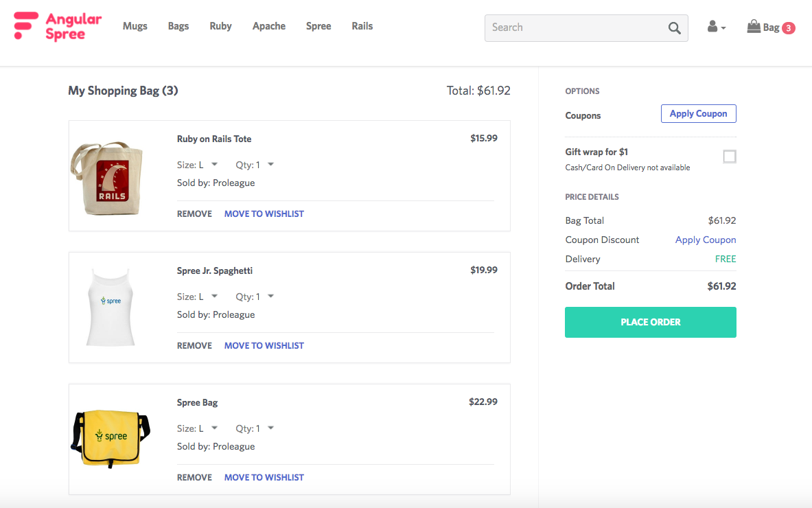Screen dimensions: 812x508
Task: Open the Ruby on Rails Tote image
Action: 107,178
